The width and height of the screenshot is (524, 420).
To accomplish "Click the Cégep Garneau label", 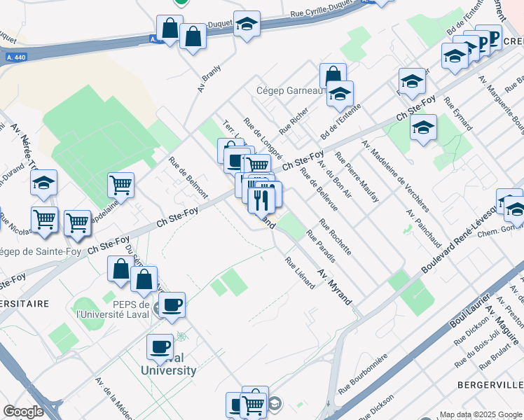I will tap(289, 90).
